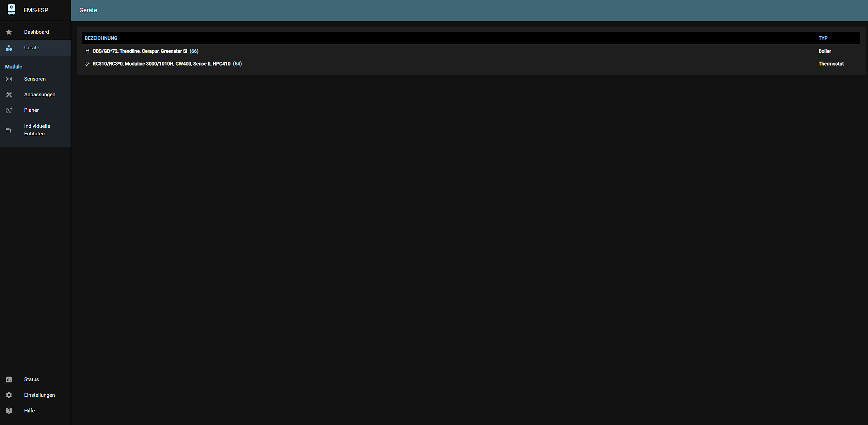The image size is (868, 425).
Task: Click the Sensoren signal icon
Action: (9, 79)
